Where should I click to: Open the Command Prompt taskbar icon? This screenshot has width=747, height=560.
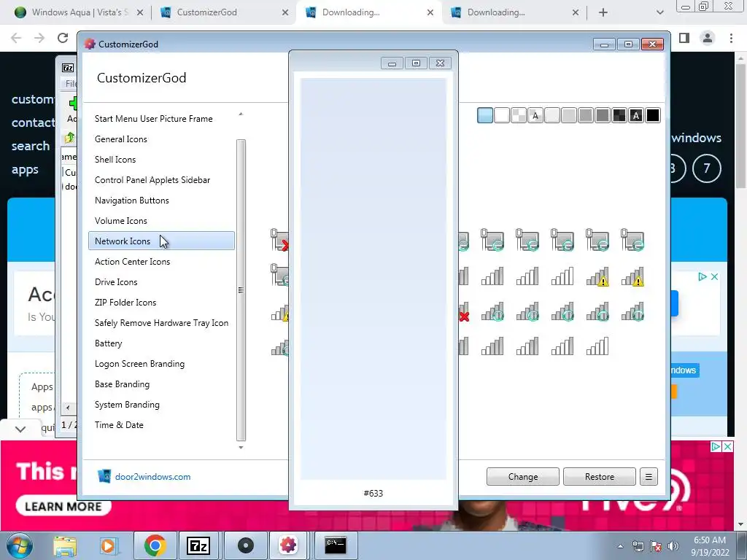(336, 545)
